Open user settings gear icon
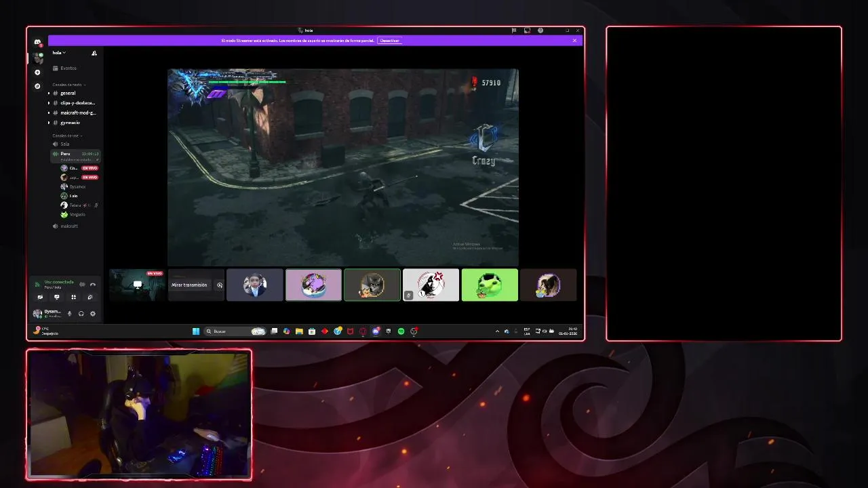The width and height of the screenshot is (868, 488). pos(93,314)
